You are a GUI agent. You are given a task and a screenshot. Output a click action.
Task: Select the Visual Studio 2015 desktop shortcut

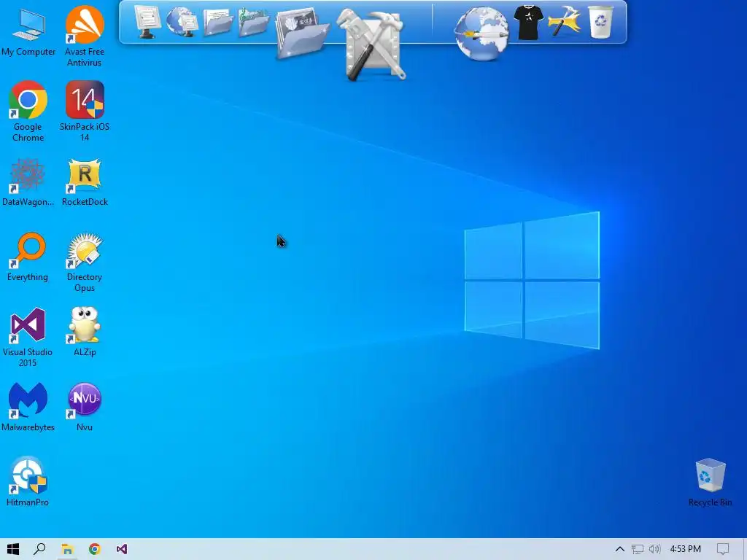coord(28,337)
